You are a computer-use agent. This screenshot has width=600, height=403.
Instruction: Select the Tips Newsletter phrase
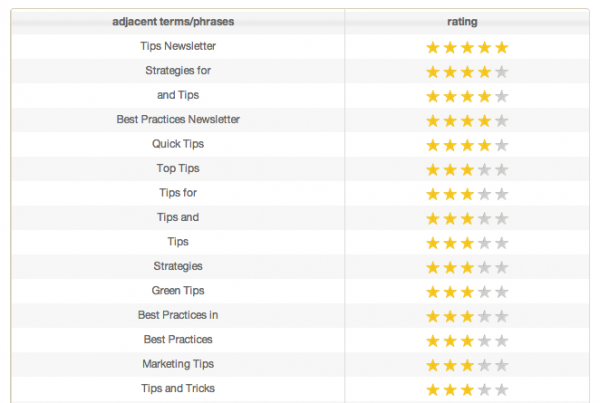tap(178, 46)
